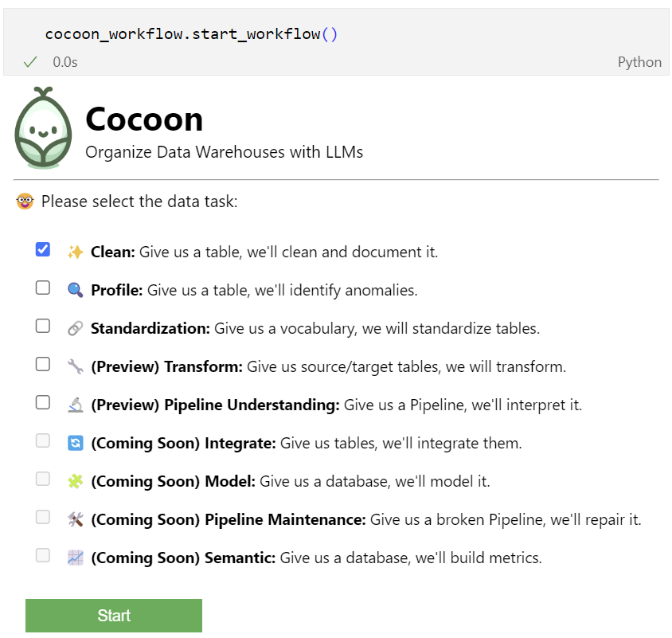This screenshot has width=672, height=638.
Task: Click '(Coming Soon) Model:' description text
Action: (x=290, y=481)
